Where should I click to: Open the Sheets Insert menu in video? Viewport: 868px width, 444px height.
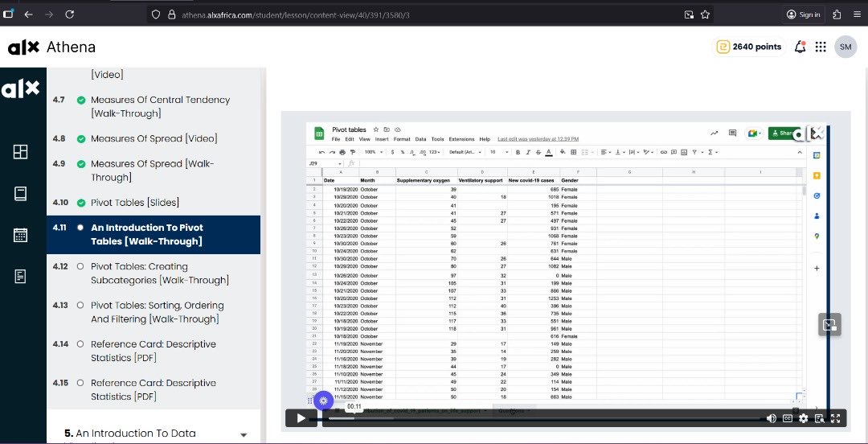coord(382,139)
